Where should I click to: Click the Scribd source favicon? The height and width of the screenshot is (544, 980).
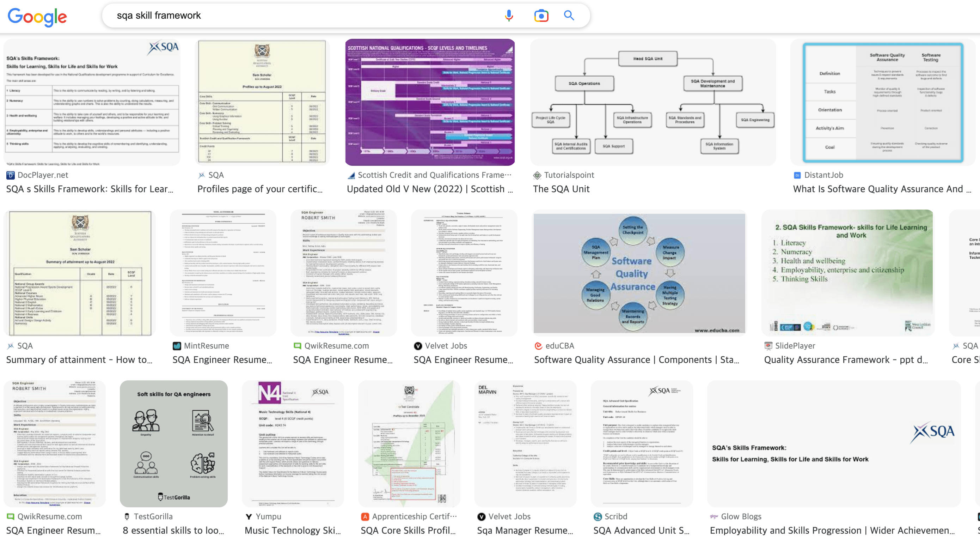pyautogui.click(x=598, y=516)
